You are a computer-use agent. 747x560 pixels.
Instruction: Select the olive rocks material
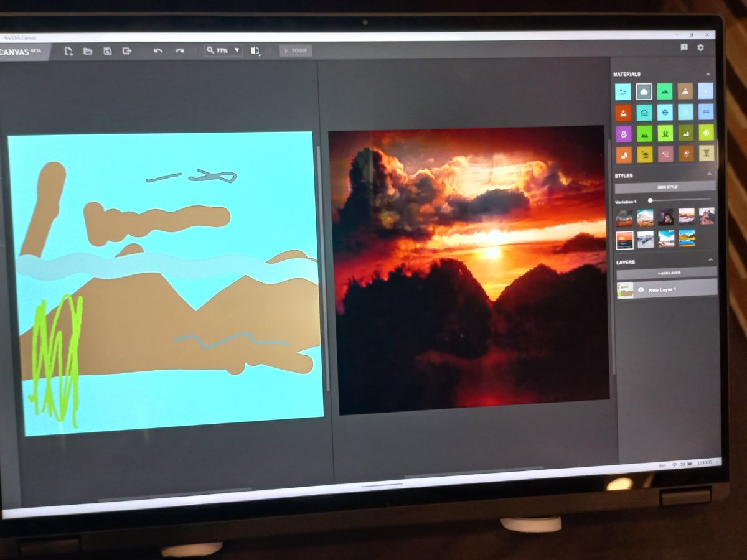tap(685, 133)
